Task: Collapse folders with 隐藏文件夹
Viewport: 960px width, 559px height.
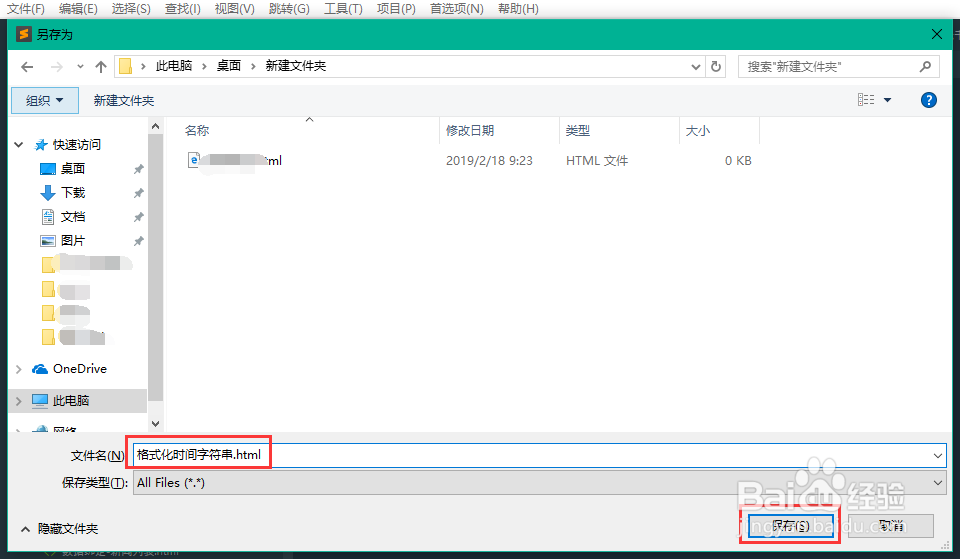Action: (59, 528)
